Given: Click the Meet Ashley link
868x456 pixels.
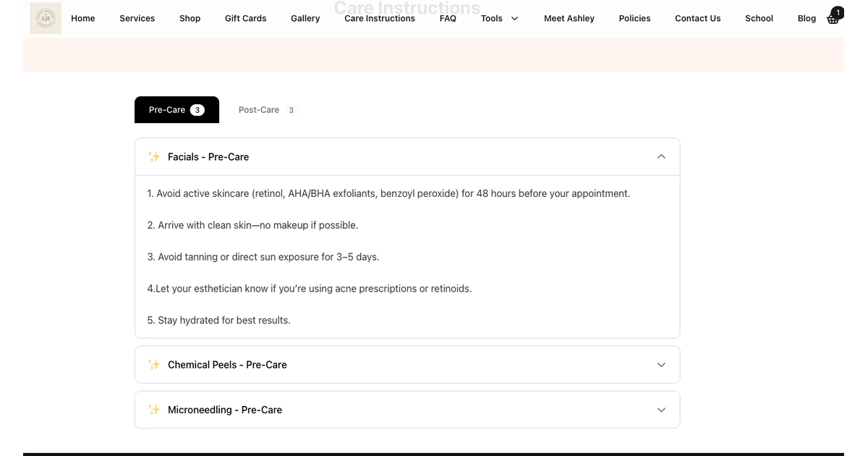Looking at the screenshot, I should [x=569, y=18].
